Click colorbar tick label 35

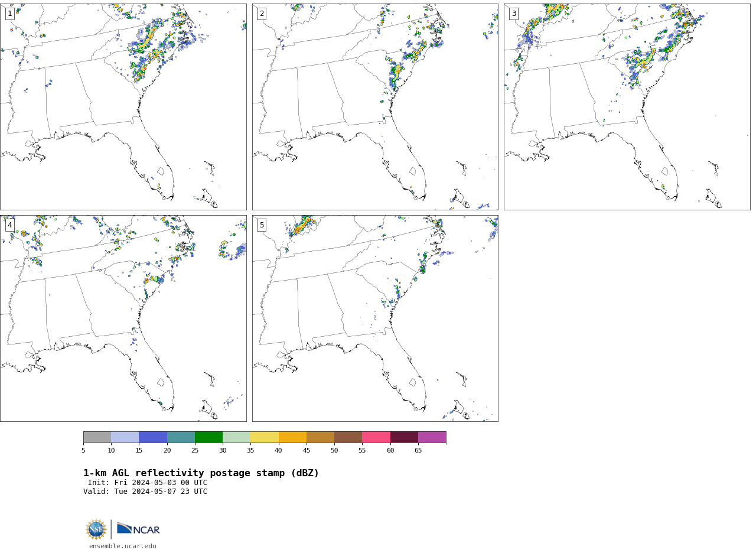(250, 451)
